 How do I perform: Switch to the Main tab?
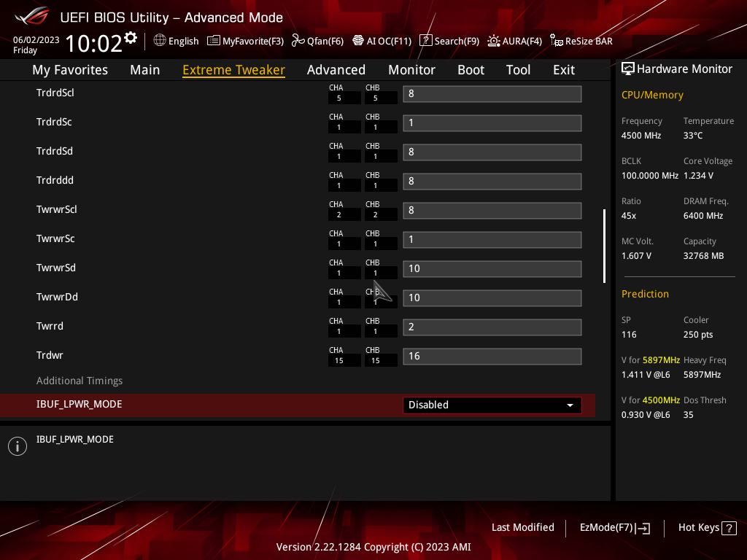(x=145, y=70)
